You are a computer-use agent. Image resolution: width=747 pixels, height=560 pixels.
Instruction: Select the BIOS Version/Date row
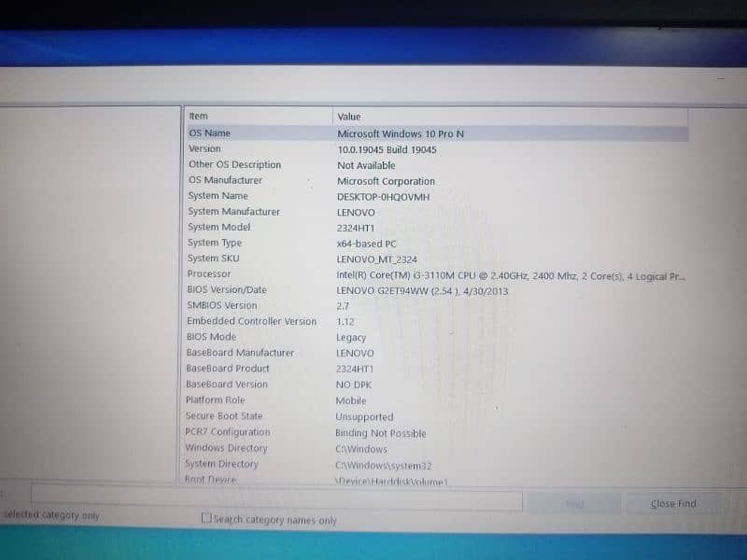click(x=226, y=289)
